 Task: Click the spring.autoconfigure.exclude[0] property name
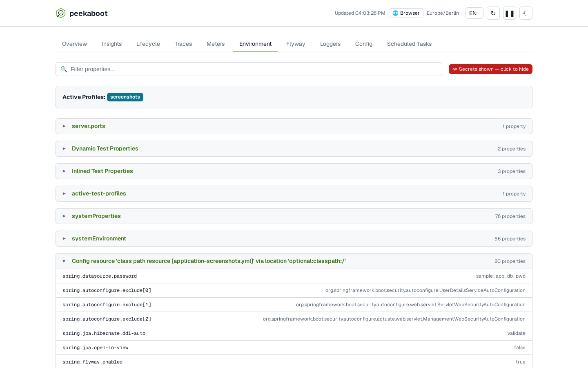(x=107, y=290)
